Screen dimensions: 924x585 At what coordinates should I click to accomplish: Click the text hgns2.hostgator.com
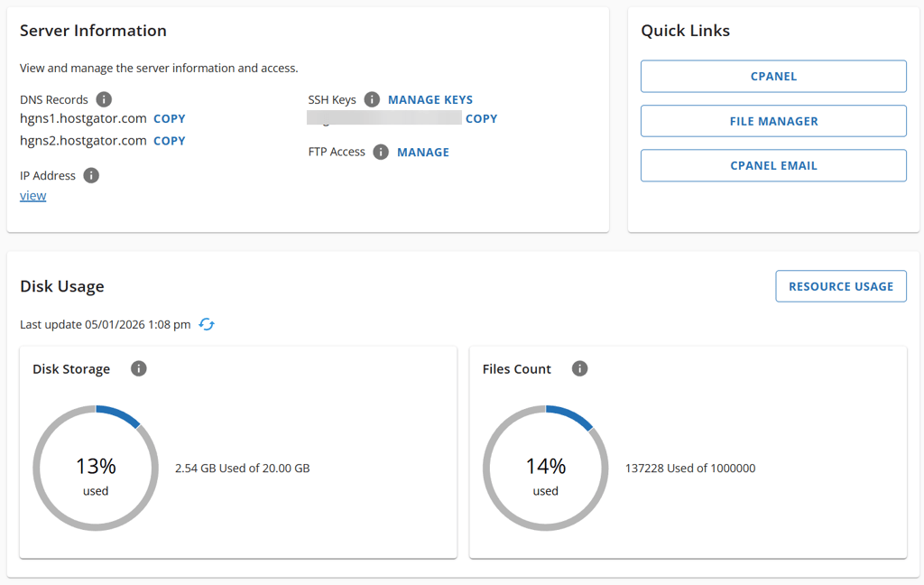pyautogui.click(x=83, y=141)
